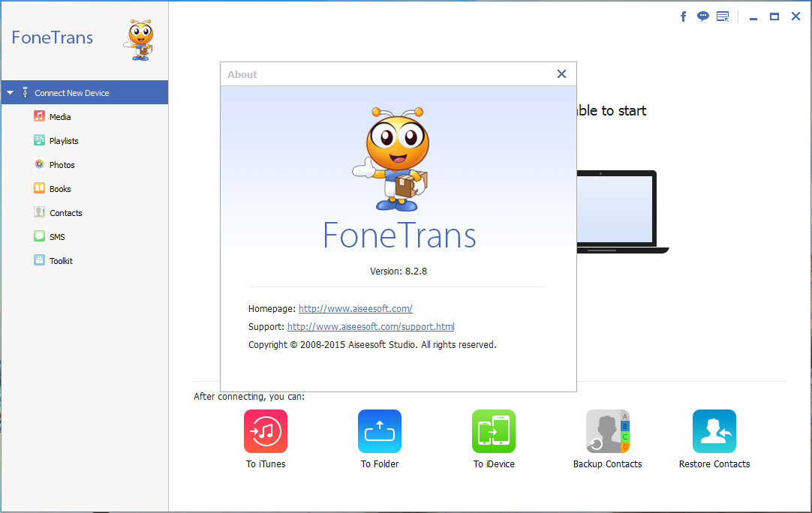Click the Restore Contacts icon
The image size is (812, 513).
(714, 431)
